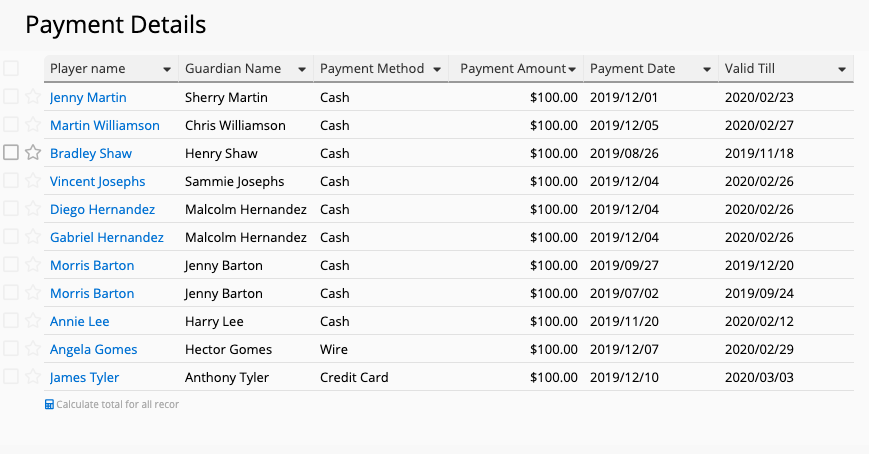Image resolution: width=869 pixels, height=454 pixels.
Task: Click the calculator icon beside Calculate total
Action: point(49,405)
